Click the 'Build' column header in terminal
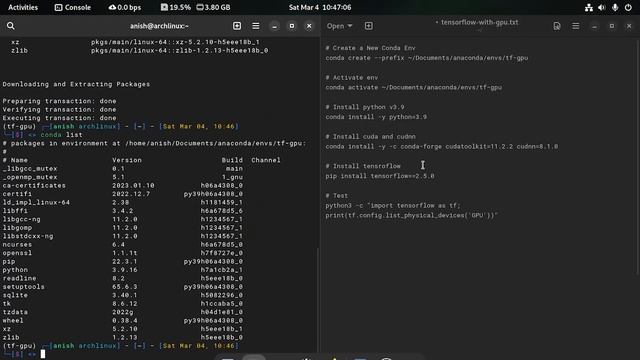The height and width of the screenshot is (360, 640). click(232, 160)
